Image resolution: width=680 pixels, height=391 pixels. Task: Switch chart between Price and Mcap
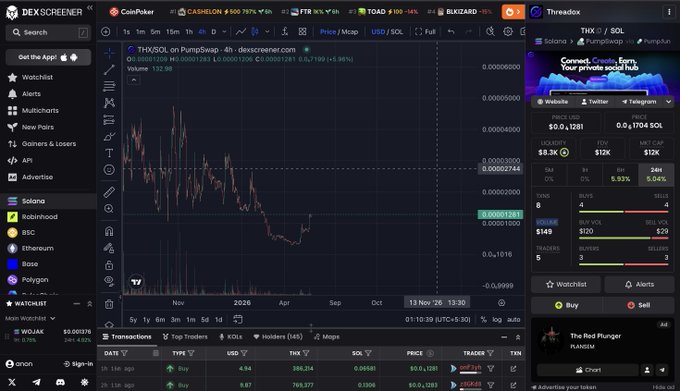click(339, 32)
